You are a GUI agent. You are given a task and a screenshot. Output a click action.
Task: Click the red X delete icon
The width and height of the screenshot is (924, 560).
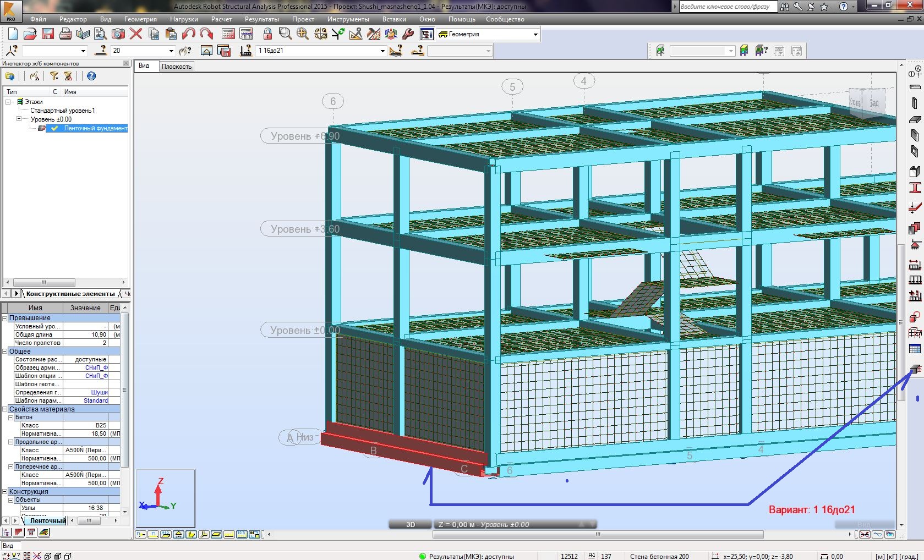tap(136, 34)
